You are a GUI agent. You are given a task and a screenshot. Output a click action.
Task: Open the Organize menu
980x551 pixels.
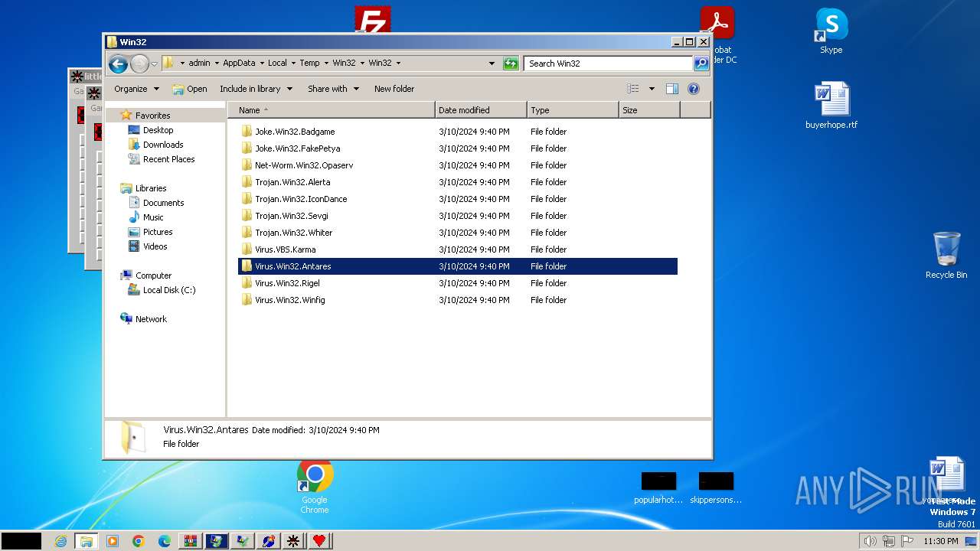(x=136, y=89)
